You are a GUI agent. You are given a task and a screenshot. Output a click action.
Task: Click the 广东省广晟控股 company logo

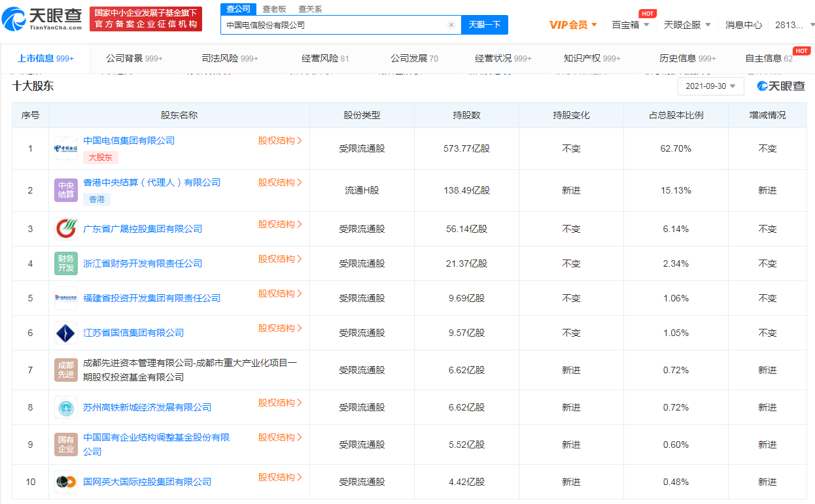[66, 229]
